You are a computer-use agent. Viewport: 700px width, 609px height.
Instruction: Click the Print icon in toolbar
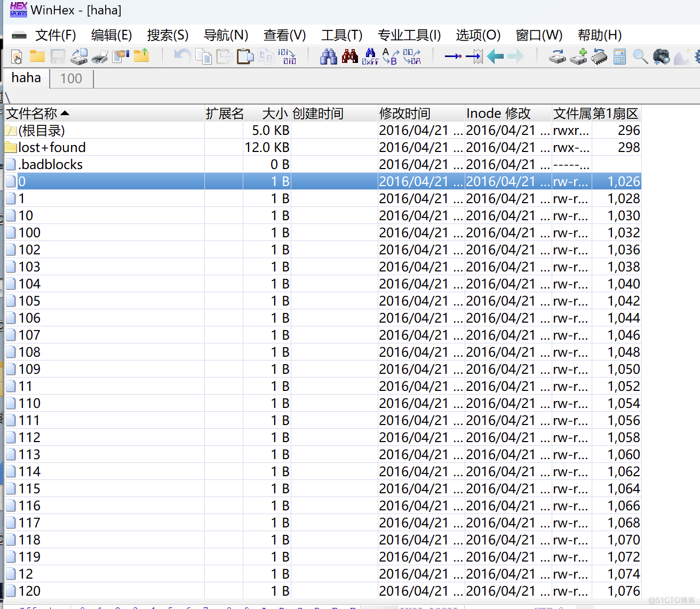coord(100,57)
